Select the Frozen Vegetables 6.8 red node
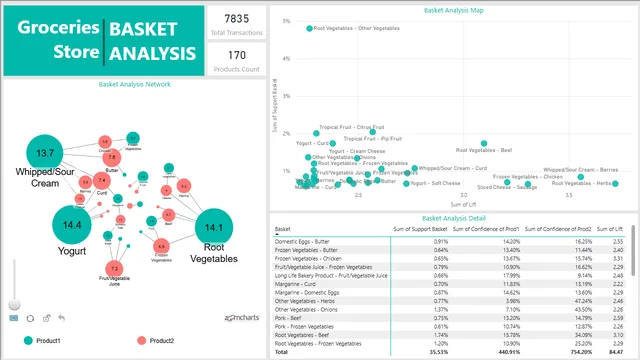The image size is (640, 360). (161, 247)
